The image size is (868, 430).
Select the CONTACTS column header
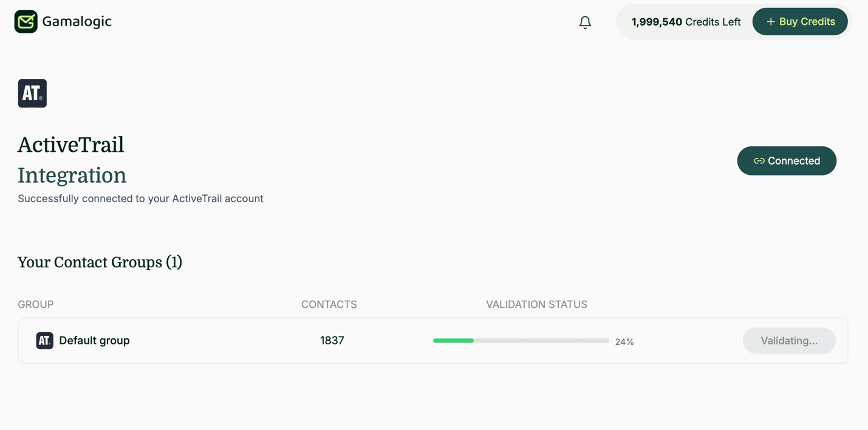coord(329,304)
